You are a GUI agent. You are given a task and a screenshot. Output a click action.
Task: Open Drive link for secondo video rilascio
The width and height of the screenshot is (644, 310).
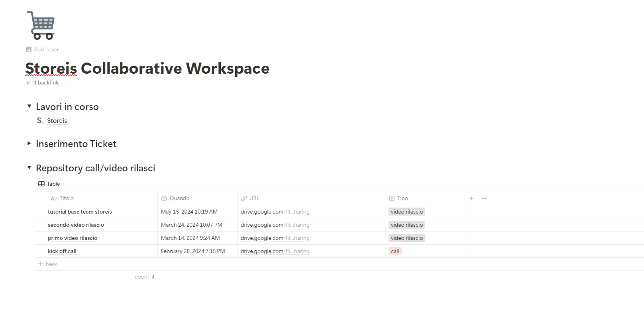275,225
